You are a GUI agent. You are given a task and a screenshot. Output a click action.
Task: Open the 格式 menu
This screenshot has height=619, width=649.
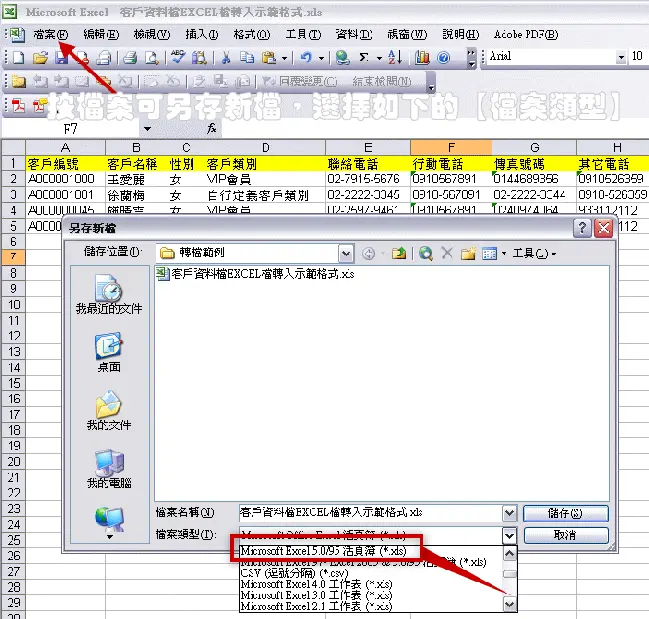(252, 34)
